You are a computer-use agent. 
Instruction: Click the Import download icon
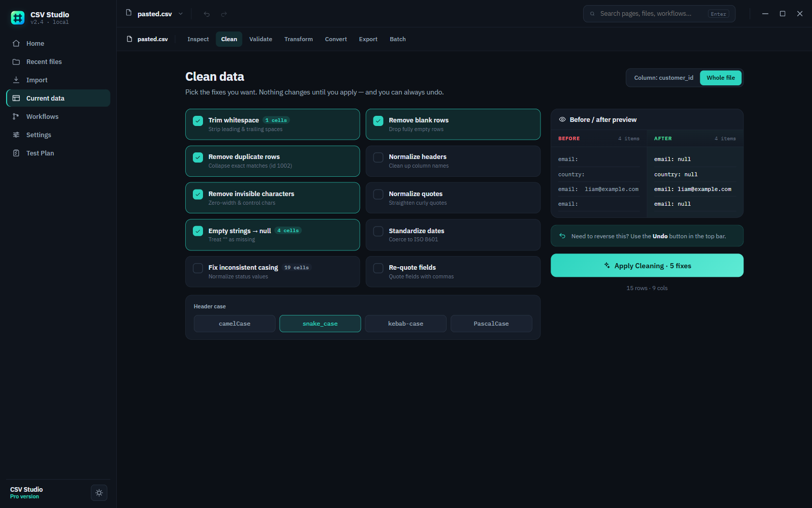[16, 80]
